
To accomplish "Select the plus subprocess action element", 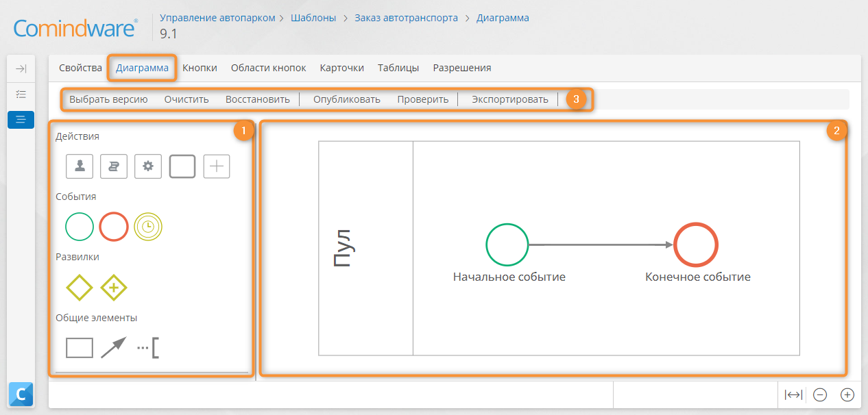I will 217,166.
